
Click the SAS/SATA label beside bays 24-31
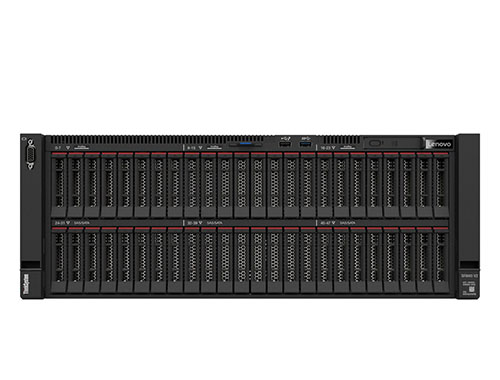click(82, 223)
